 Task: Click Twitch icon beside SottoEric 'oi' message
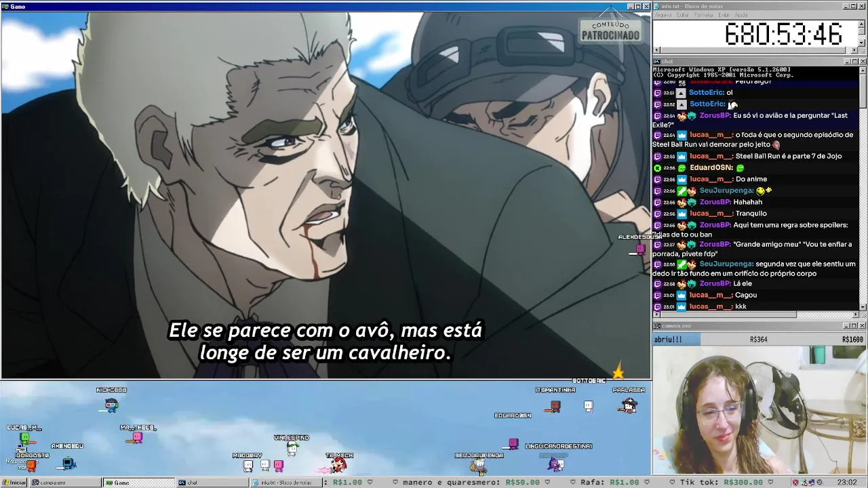pyautogui.click(x=657, y=92)
